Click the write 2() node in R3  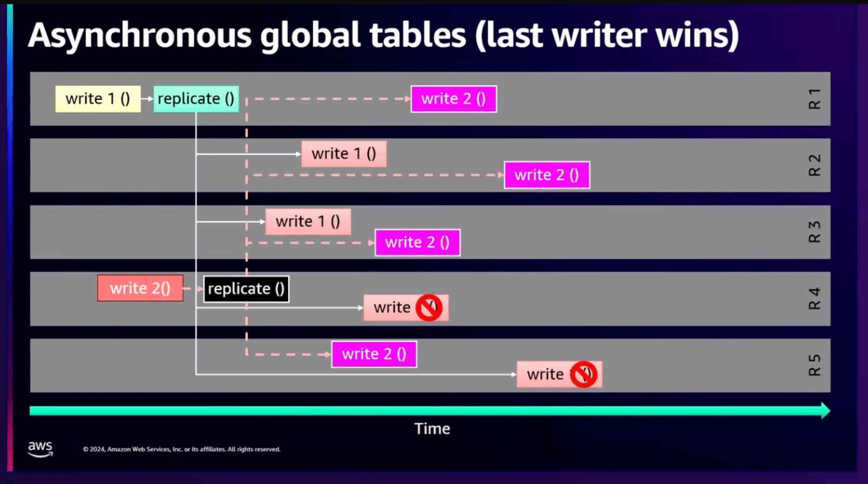tap(418, 242)
